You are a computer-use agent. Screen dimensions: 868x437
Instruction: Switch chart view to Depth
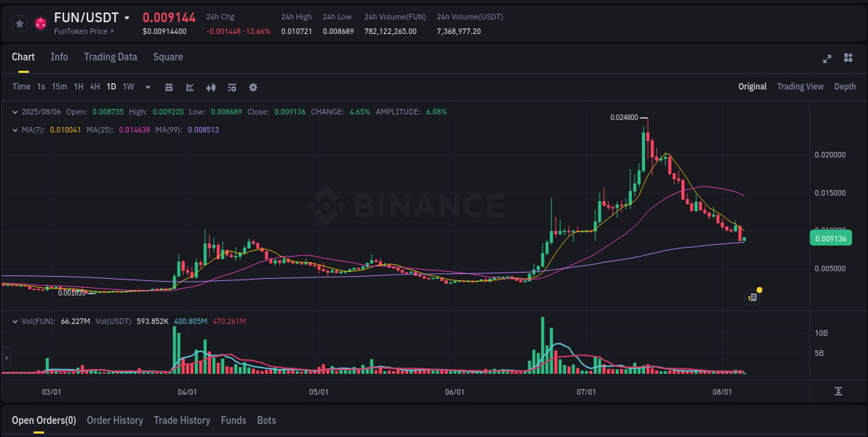coord(845,86)
